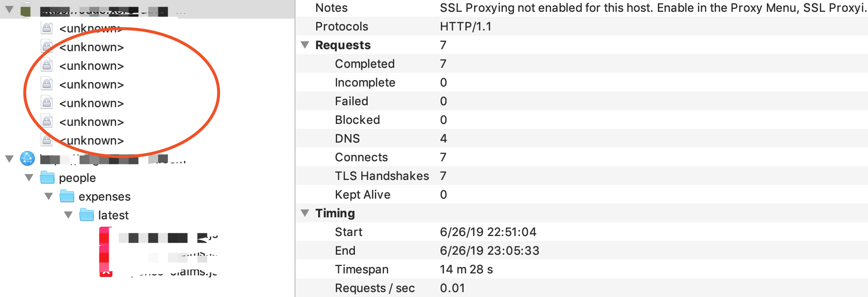Click the lock icon of sixth unknown request
The image size is (868, 297).
[47, 121]
